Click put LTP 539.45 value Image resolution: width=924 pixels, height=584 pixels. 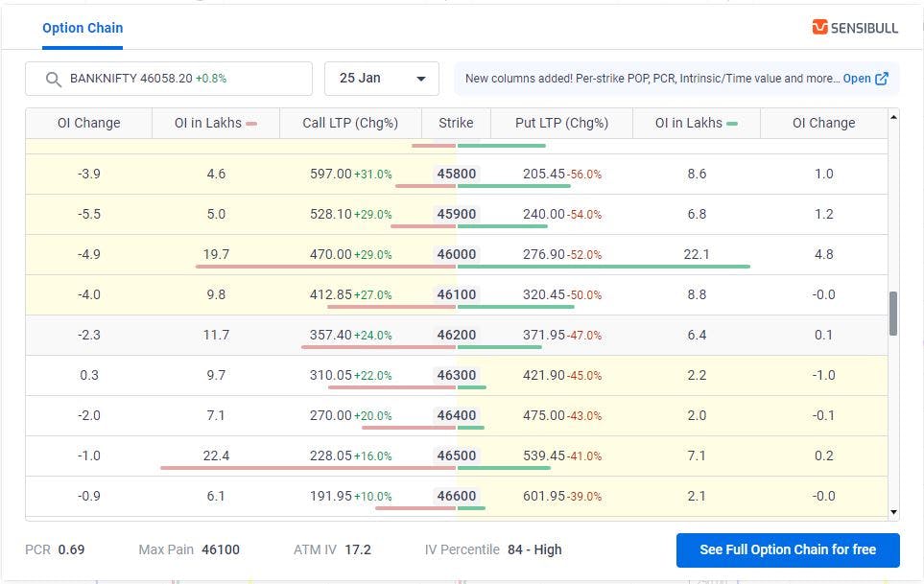coord(544,456)
